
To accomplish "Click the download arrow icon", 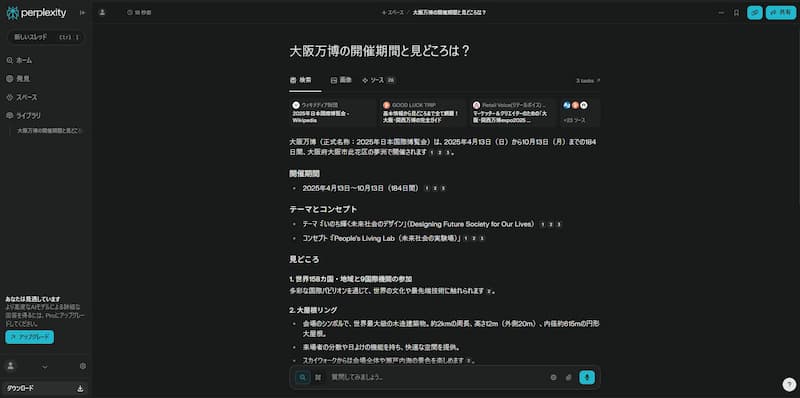I will (80, 388).
